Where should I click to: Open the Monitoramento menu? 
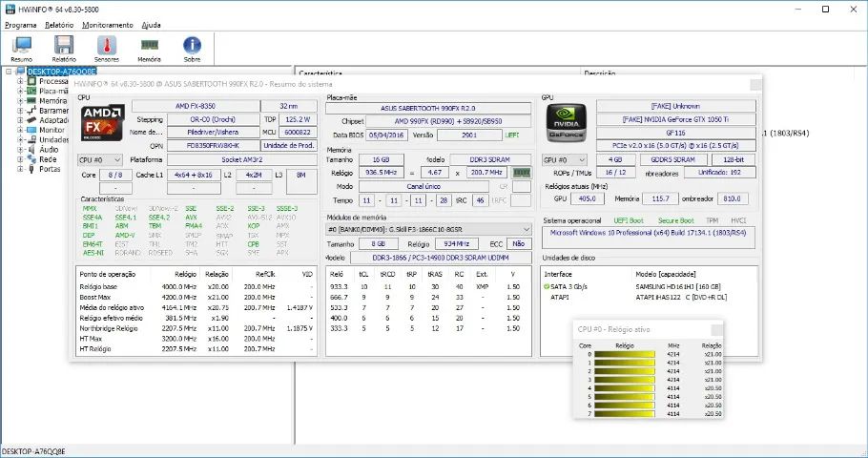pyautogui.click(x=108, y=25)
